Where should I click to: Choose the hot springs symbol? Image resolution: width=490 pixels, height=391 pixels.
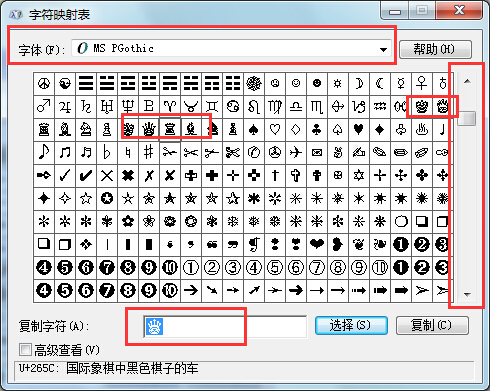422,129
